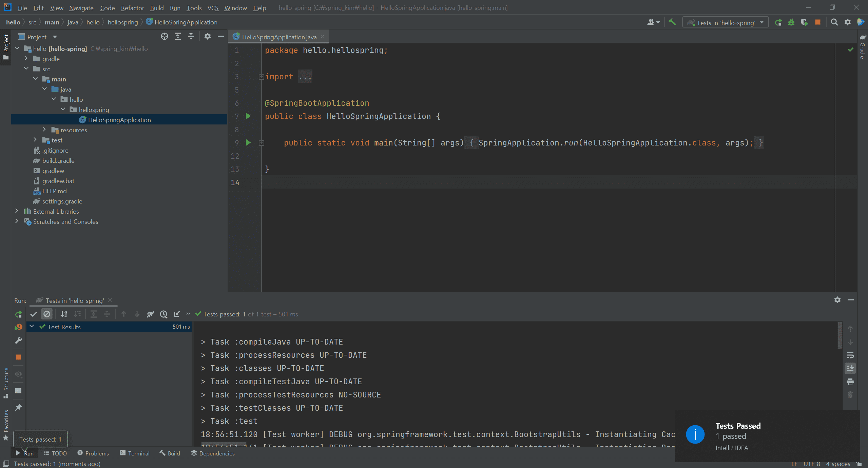Click the console vertical scrollbar

click(840, 335)
